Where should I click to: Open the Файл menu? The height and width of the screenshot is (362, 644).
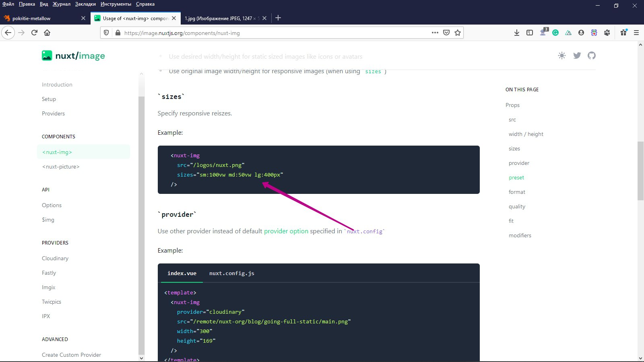(x=8, y=4)
